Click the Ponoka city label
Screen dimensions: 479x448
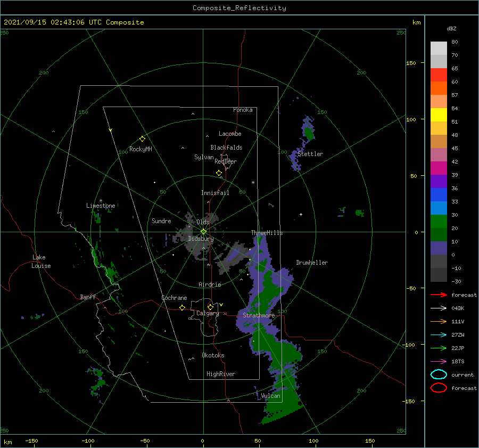coord(243,110)
